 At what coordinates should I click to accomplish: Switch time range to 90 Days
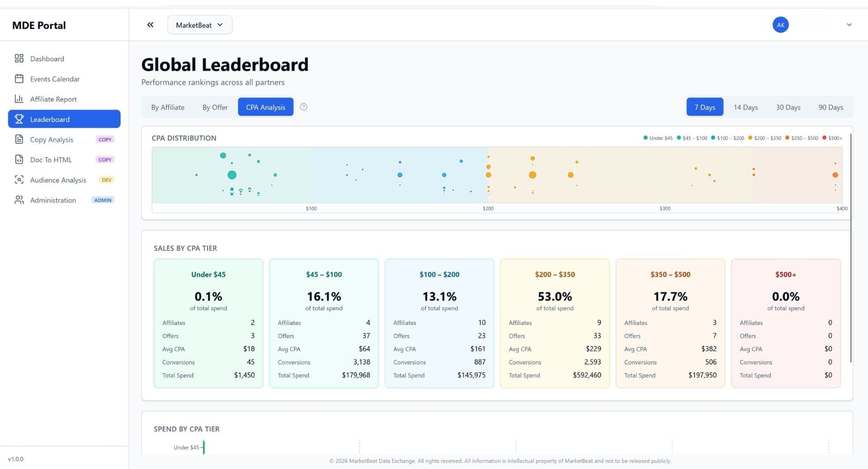point(830,107)
